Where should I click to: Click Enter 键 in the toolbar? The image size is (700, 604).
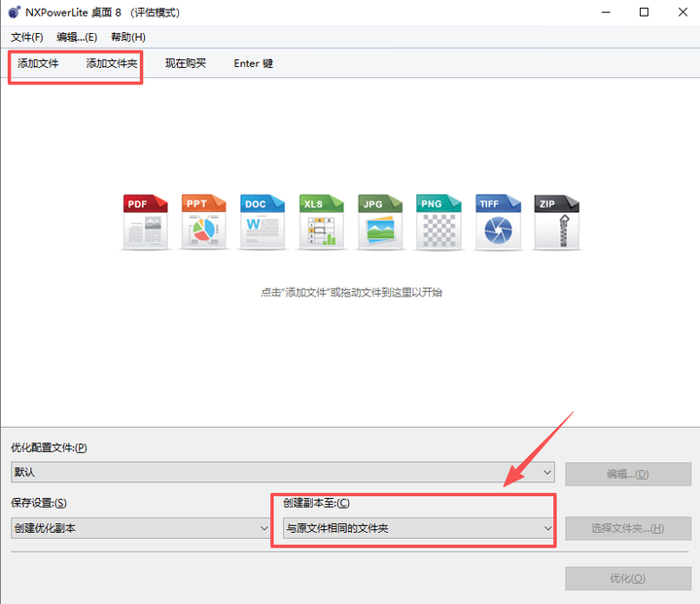[x=253, y=63]
